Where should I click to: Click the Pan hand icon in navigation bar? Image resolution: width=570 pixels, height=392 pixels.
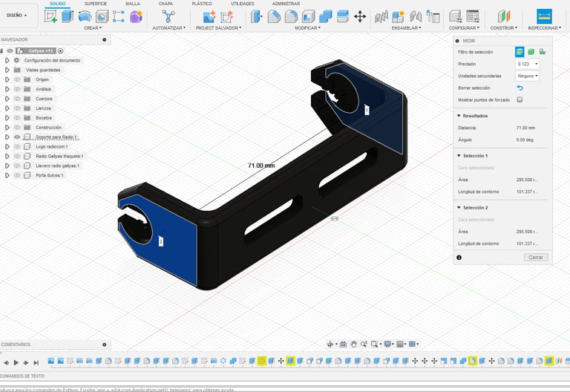pos(354,344)
